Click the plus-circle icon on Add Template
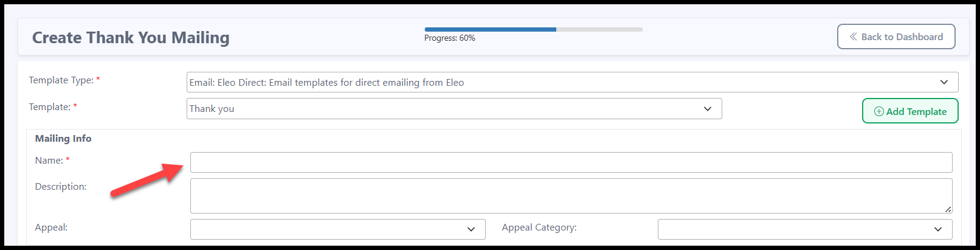The width and height of the screenshot is (980, 250). pyautogui.click(x=878, y=111)
